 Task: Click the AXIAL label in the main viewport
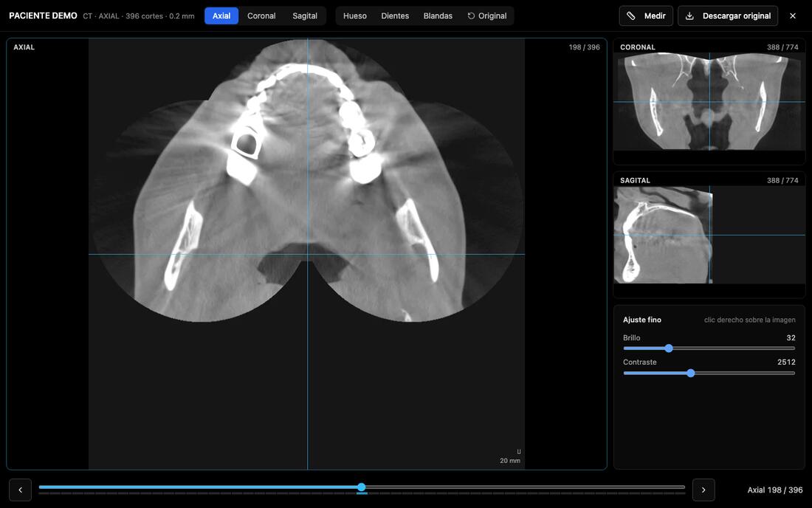pyautogui.click(x=24, y=47)
